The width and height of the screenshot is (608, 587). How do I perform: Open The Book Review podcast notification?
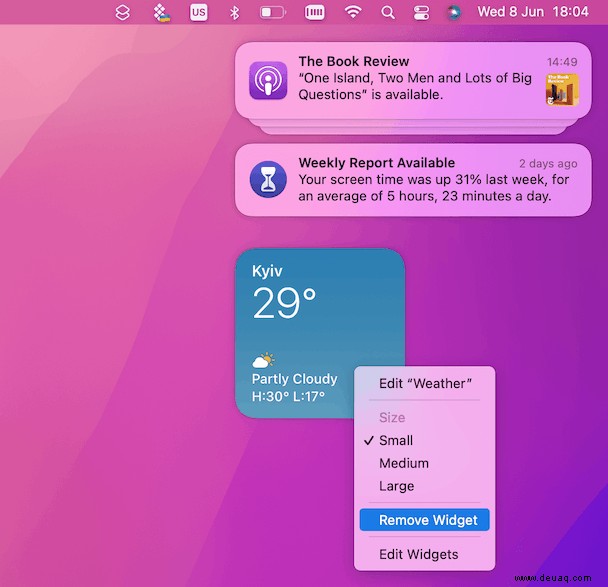tap(413, 81)
